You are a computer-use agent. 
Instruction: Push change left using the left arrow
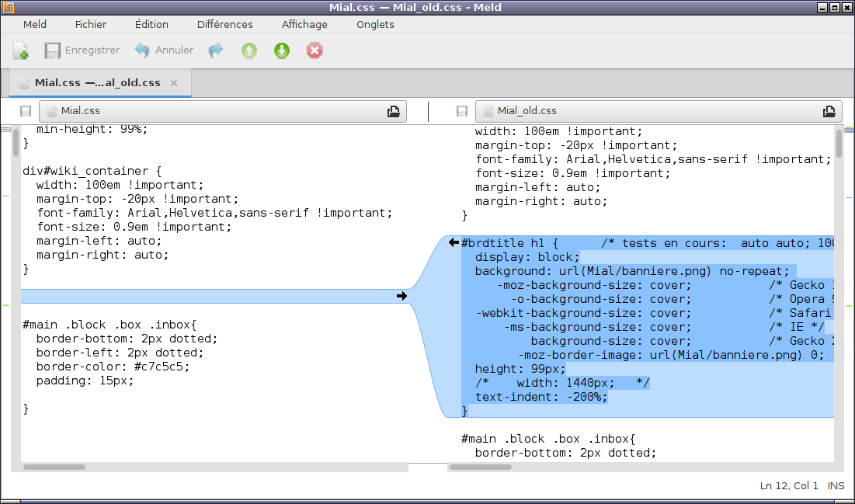pyautogui.click(x=454, y=243)
